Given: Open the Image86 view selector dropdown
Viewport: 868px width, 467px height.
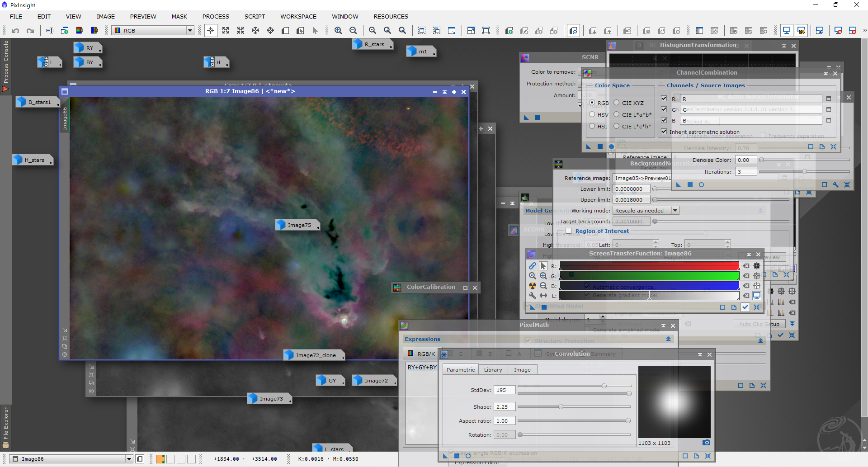Looking at the screenshot, I should [129, 459].
